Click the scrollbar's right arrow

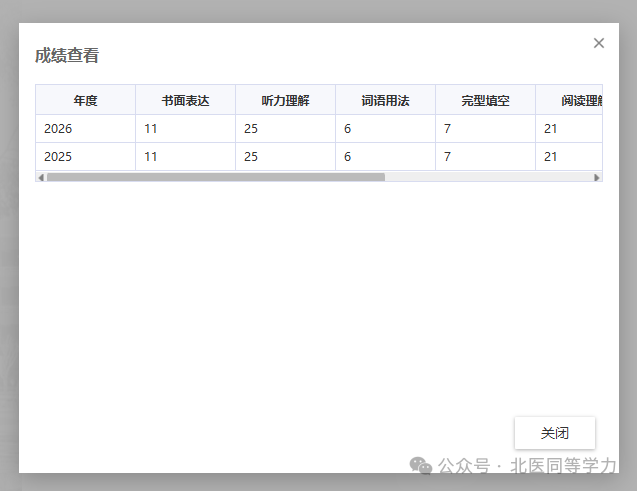[x=596, y=177]
